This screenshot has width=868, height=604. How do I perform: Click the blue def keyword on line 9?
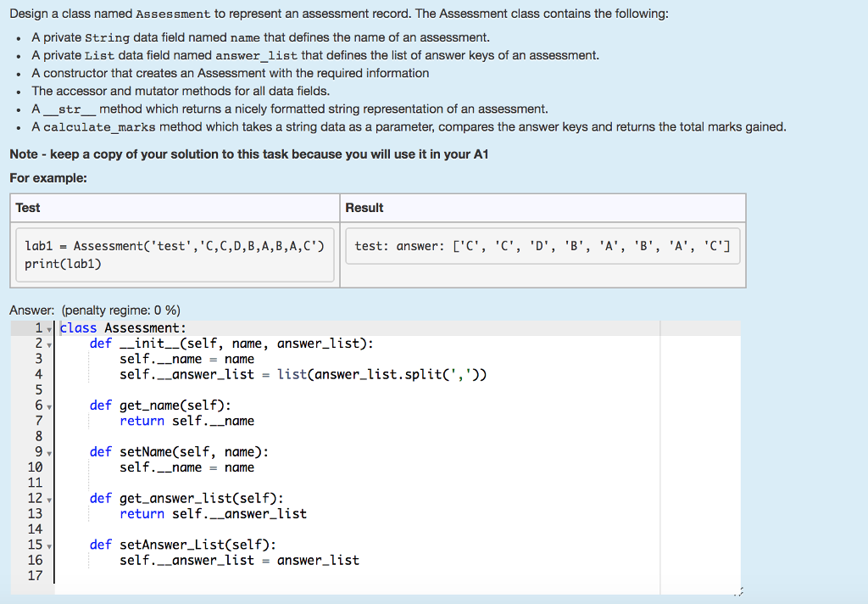pyautogui.click(x=100, y=451)
